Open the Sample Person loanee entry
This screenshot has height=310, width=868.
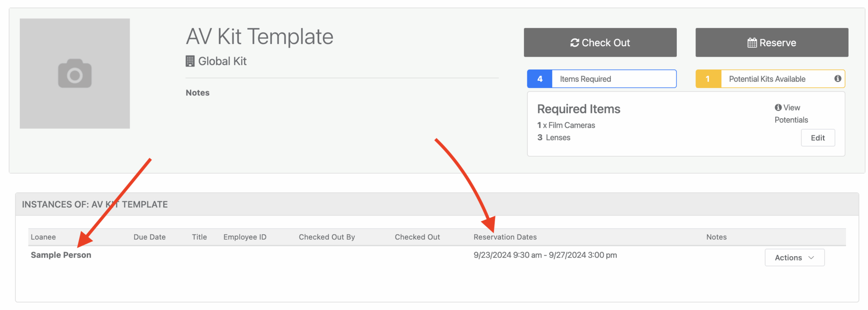pos(61,255)
